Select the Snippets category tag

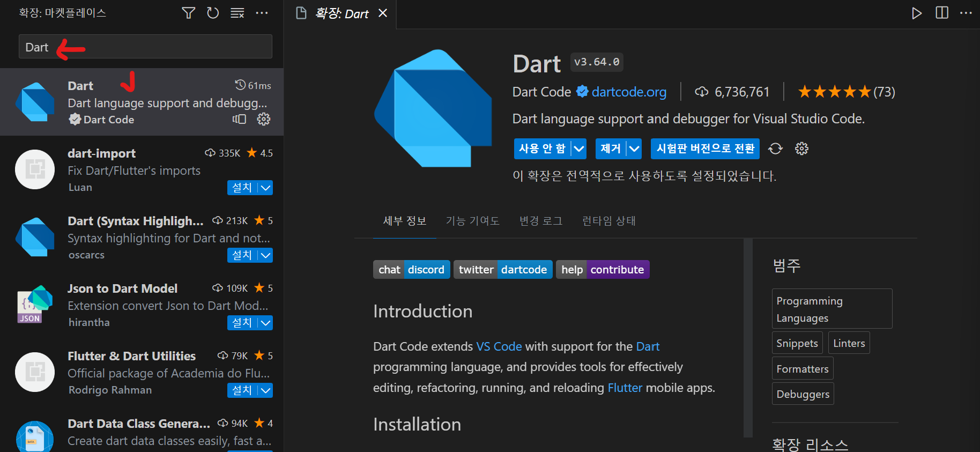797,343
